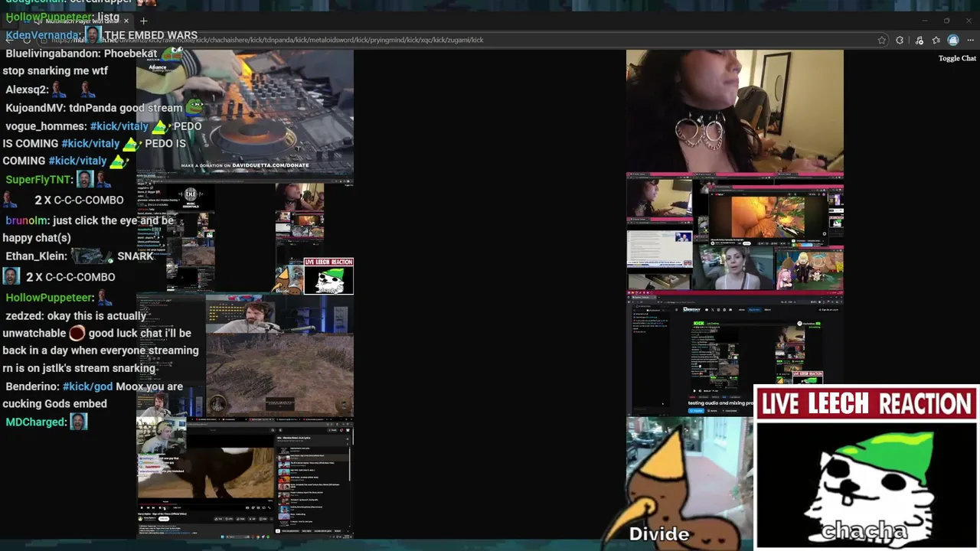This screenshot has height=551, width=980.
Task: Click the Toggle Chat link
Action: 957,58
